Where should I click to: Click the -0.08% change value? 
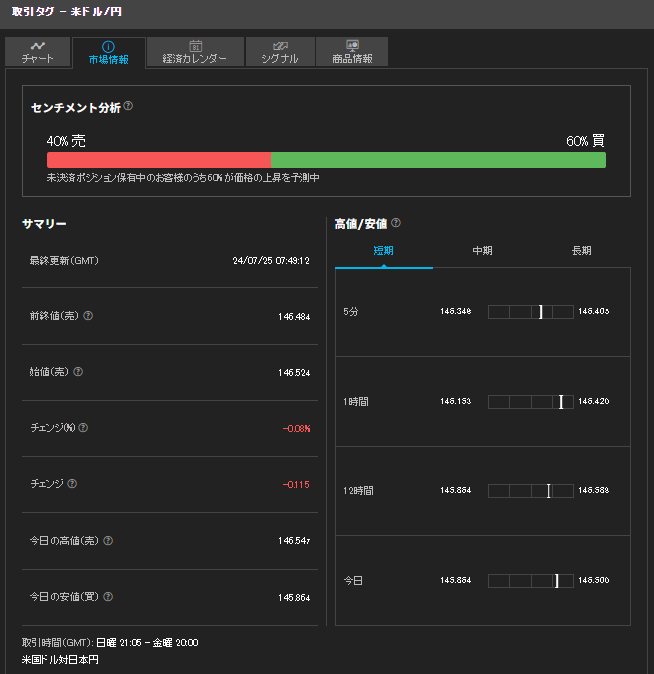296,429
